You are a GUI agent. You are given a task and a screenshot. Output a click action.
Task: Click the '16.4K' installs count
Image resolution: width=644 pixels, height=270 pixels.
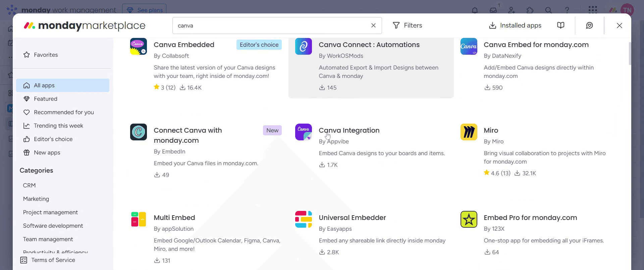coord(191,88)
